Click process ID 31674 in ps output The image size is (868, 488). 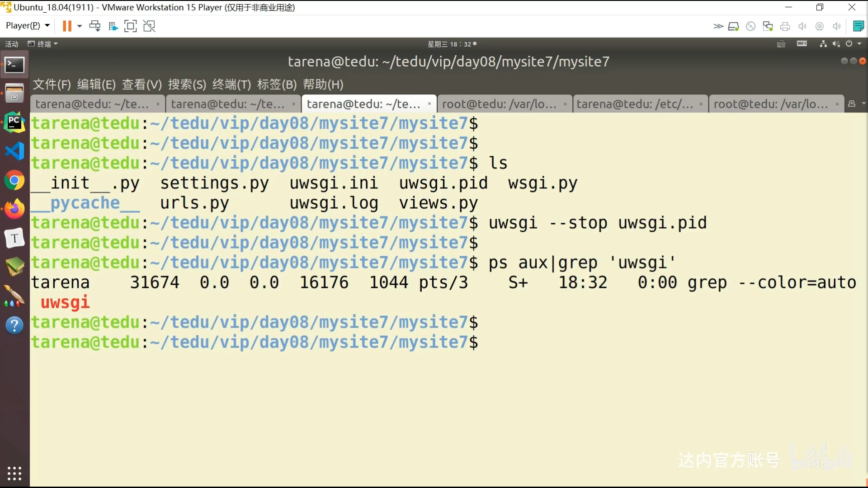point(155,282)
